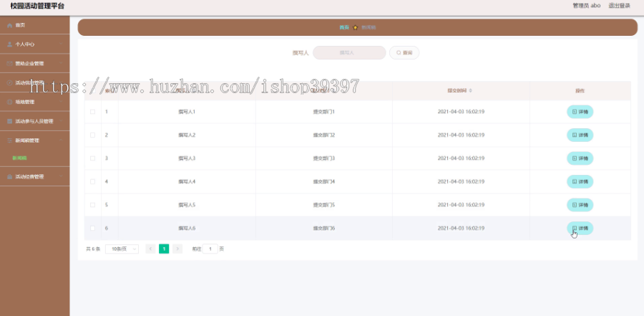Check the checkbox for row 5
This screenshot has height=316, width=644.
click(x=92, y=205)
